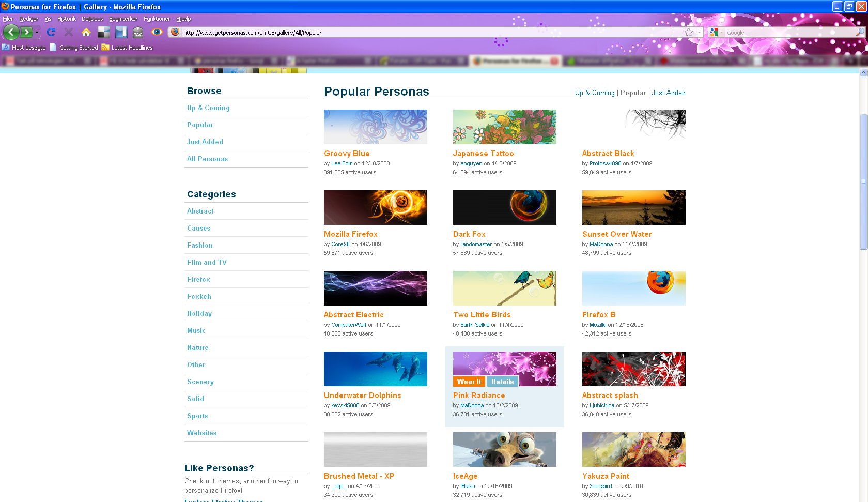
Task: Browse the Scenery category
Action: pos(200,382)
